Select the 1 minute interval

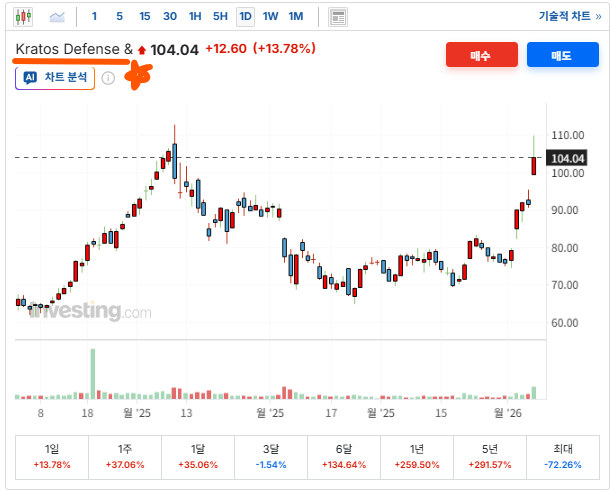coord(94,16)
